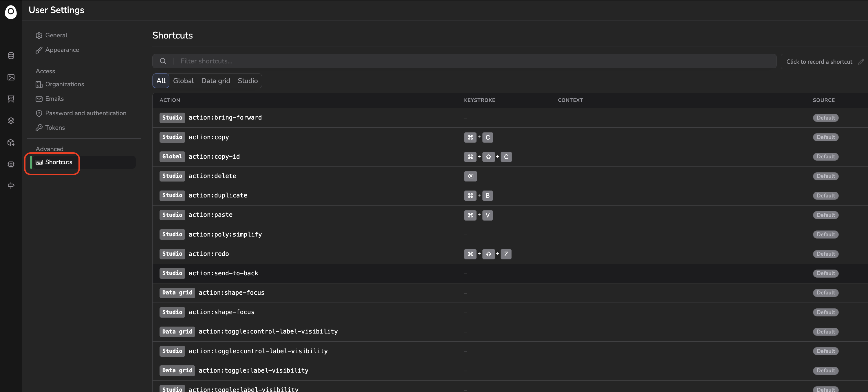Click the keyboard icon next to Shortcuts
This screenshot has height=392, width=868.
click(x=39, y=162)
